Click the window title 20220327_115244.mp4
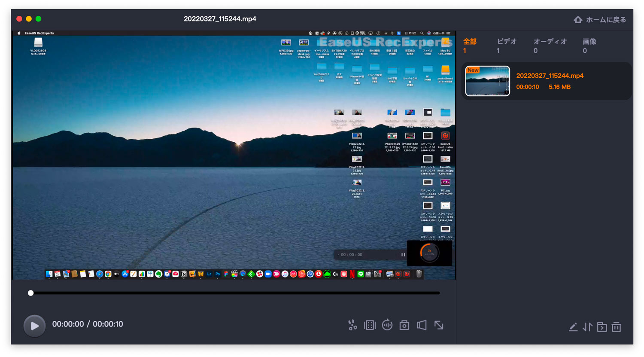644x357 pixels. pyautogui.click(x=220, y=19)
